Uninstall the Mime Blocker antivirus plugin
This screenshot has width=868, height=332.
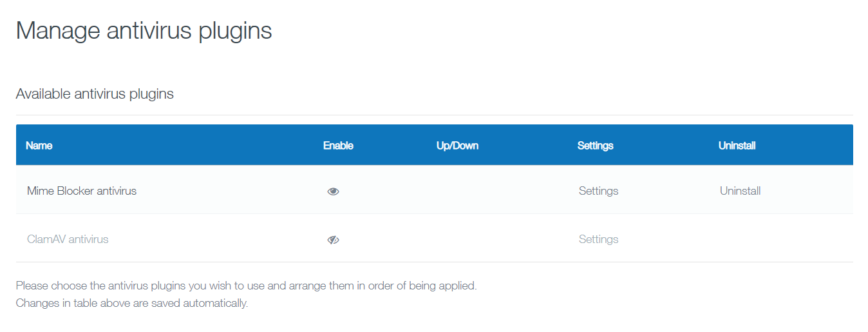pyautogui.click(x=740, y=191)
